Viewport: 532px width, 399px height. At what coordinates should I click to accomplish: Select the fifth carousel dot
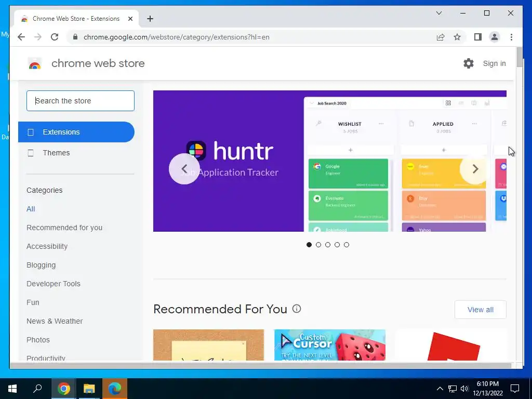tap(347, 245)
